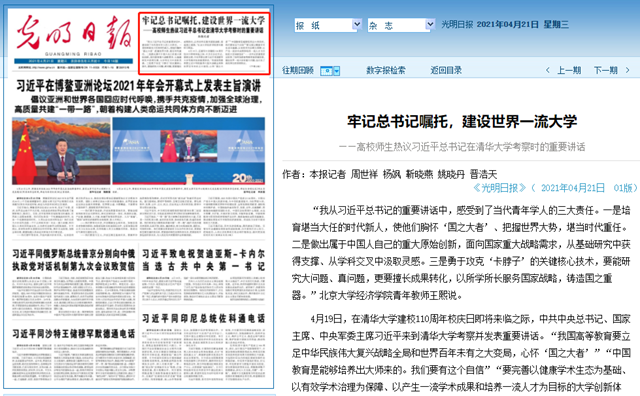This screenshot has height=396, width=640.
Task: Click the article title 牢记总书记嘱托，建设世界一流大学
Action: click(462, 122)
